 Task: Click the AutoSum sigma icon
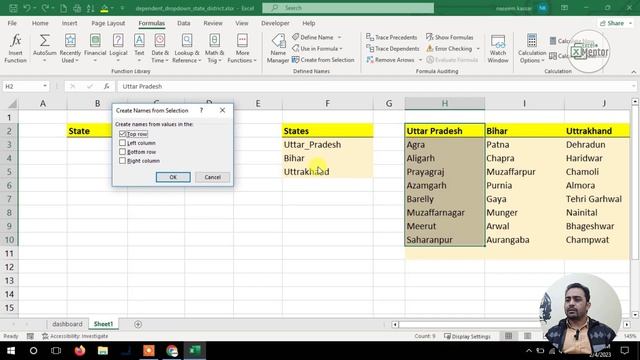pyautogui.click(x=44, y=40)
